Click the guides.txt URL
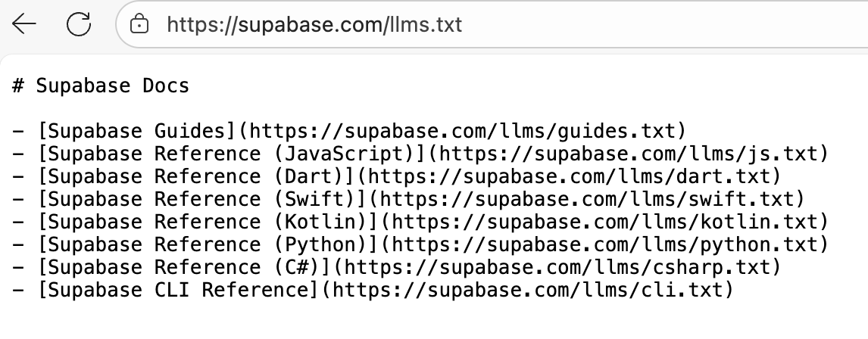The height and width of the screenshot is (339, 868). tap(466, 131)
